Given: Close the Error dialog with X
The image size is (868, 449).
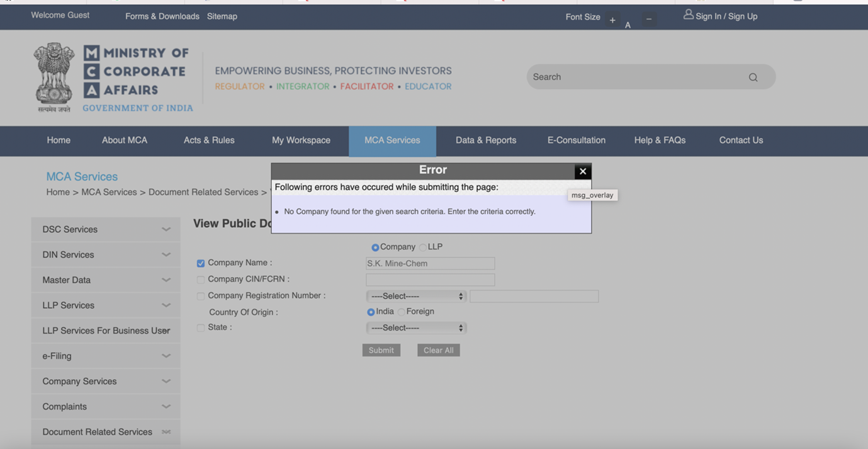Looking at the screenshot, I should [582, 171].
